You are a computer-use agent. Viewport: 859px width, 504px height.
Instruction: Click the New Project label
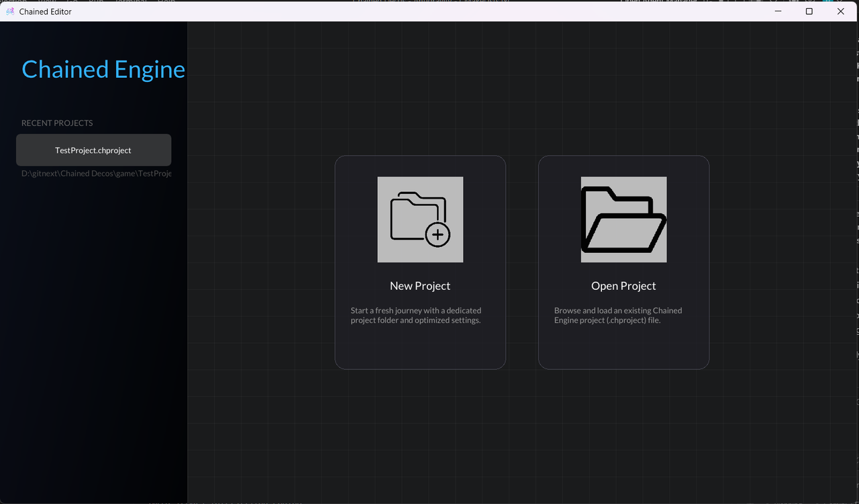420,285
